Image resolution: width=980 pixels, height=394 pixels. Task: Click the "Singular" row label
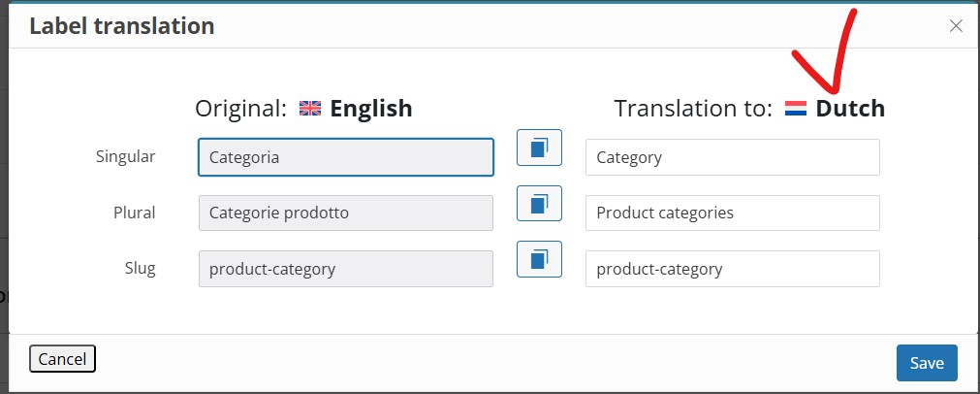[x=126, y=156]
